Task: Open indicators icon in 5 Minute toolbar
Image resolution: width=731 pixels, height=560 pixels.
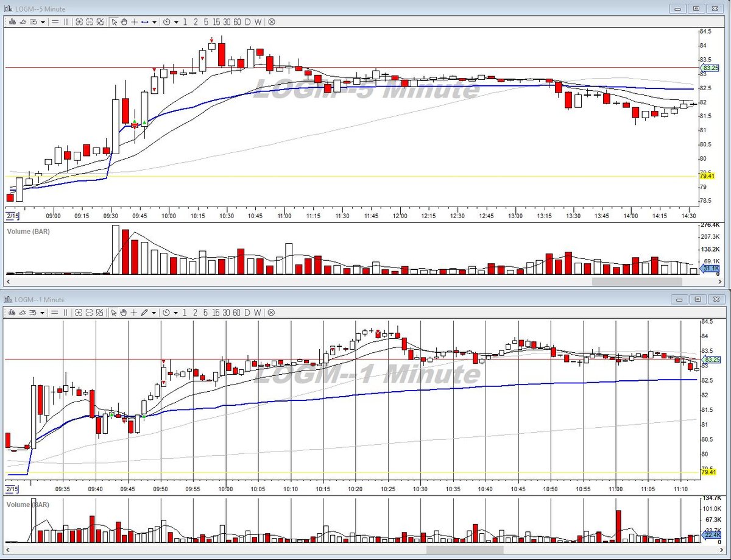Action: pos(22,21)
